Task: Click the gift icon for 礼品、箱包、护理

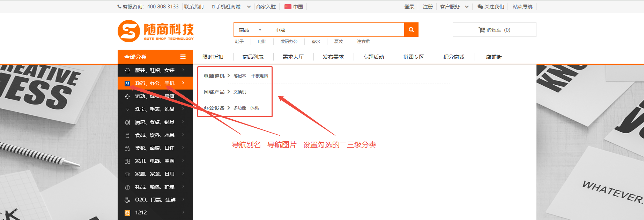Action: tap(127, 187)
